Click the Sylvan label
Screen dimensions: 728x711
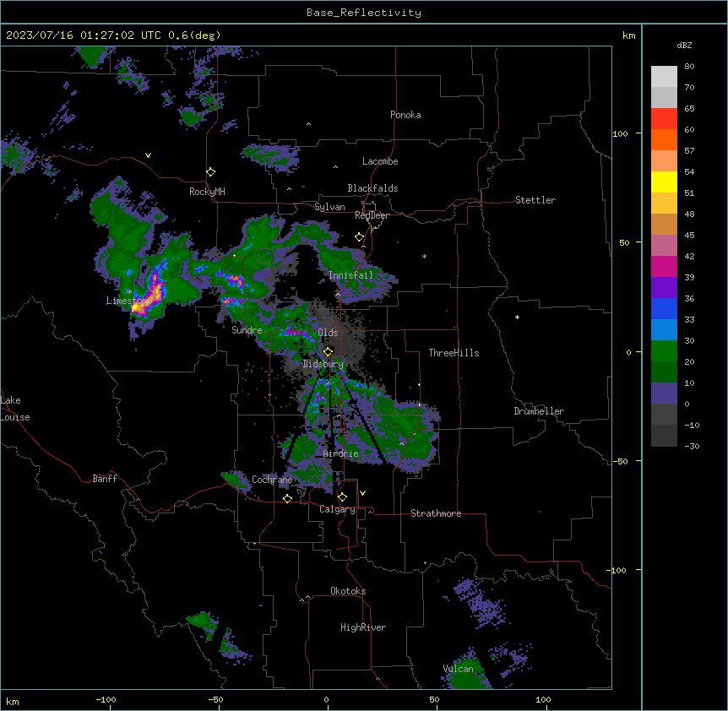tap(329, 207)
